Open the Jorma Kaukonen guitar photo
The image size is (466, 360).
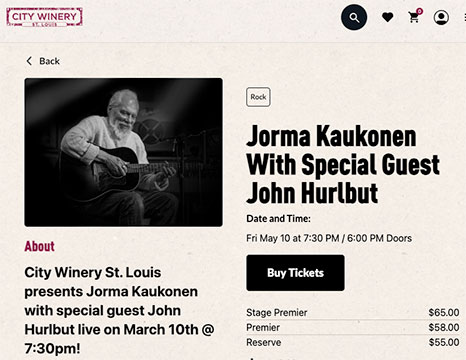(123, 152)
